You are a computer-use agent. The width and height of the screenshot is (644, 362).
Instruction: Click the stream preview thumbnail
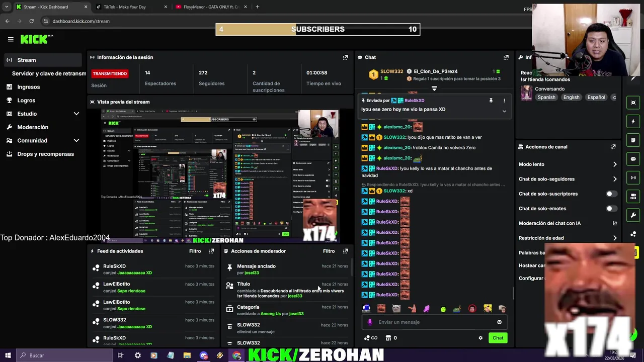click(220, 175)
